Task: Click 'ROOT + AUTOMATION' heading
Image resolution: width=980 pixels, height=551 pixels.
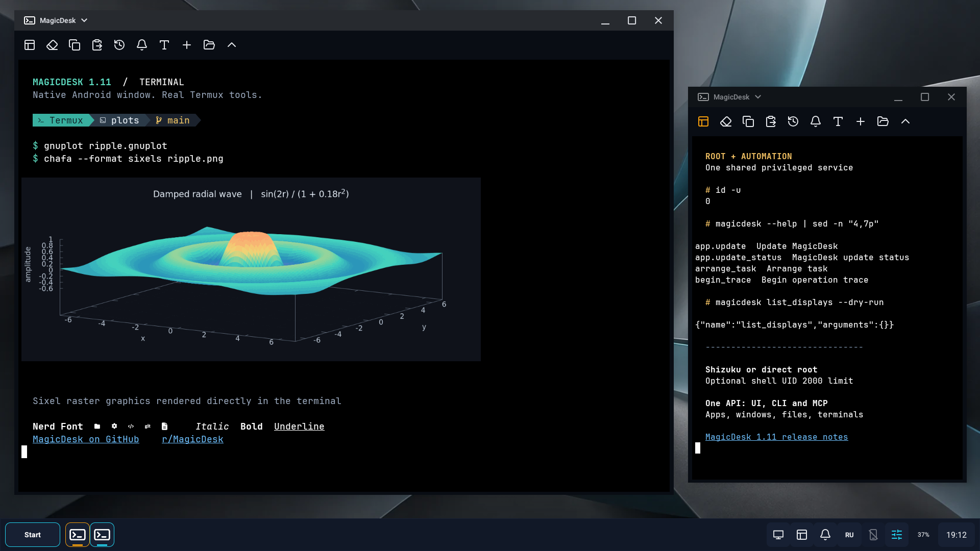Action: [x=749, y=157]
